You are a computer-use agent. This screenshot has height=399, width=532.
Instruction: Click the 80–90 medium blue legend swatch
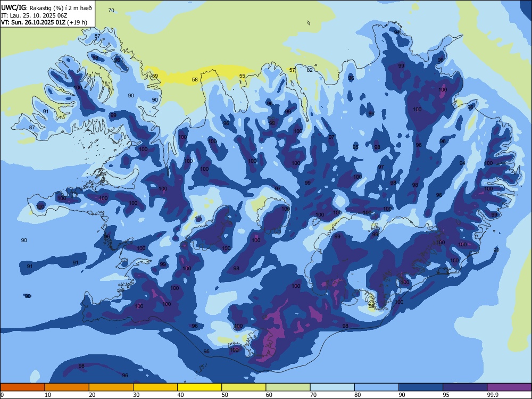377,387
